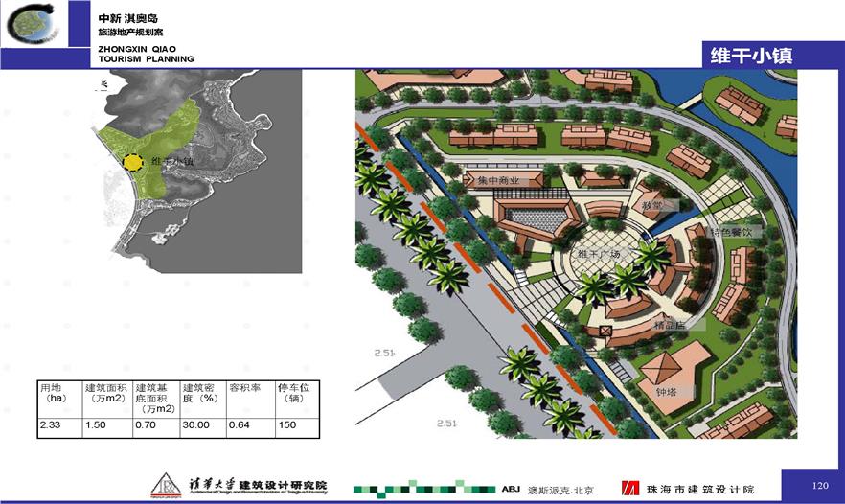The width and height of the screenshot is (845, 504).
Task: Click the 特色餐饮 label on site plan
Action: (x=735, y=232)
